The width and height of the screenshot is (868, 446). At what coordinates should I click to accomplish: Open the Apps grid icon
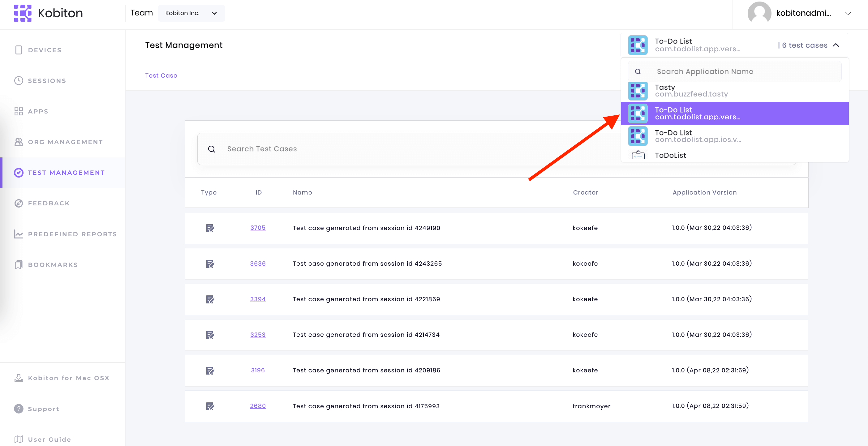click(x=19, y=111)
